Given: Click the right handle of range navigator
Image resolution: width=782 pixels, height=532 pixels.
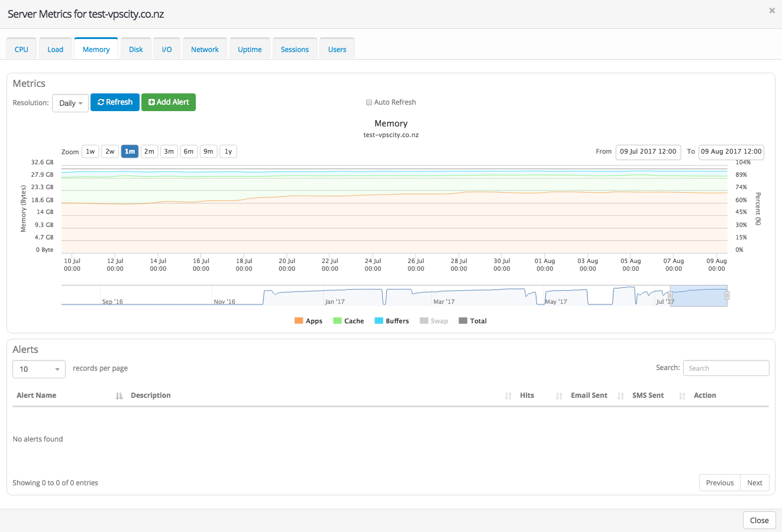Looking at the screenshot, I should point(727,296).
